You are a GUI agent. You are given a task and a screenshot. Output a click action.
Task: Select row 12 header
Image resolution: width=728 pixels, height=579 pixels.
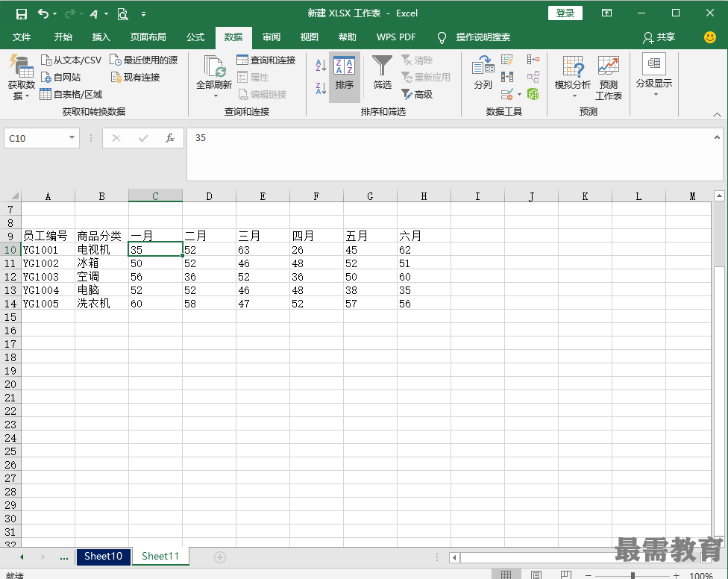[10, 277]
